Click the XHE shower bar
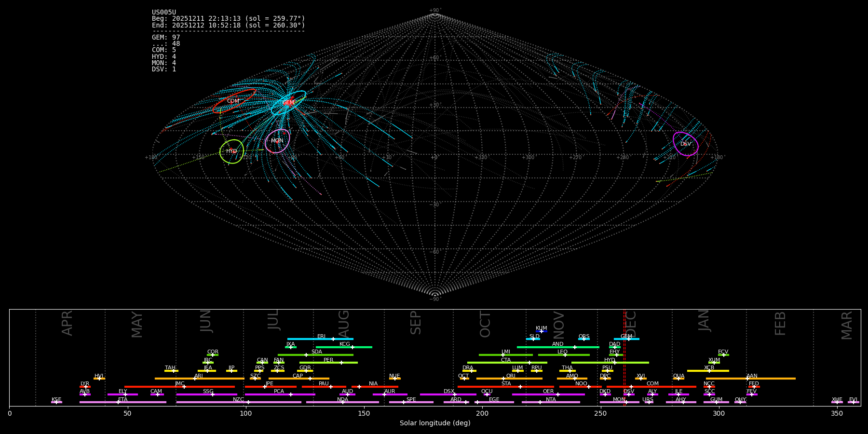868x434 pixels. [x=837, y=402]
